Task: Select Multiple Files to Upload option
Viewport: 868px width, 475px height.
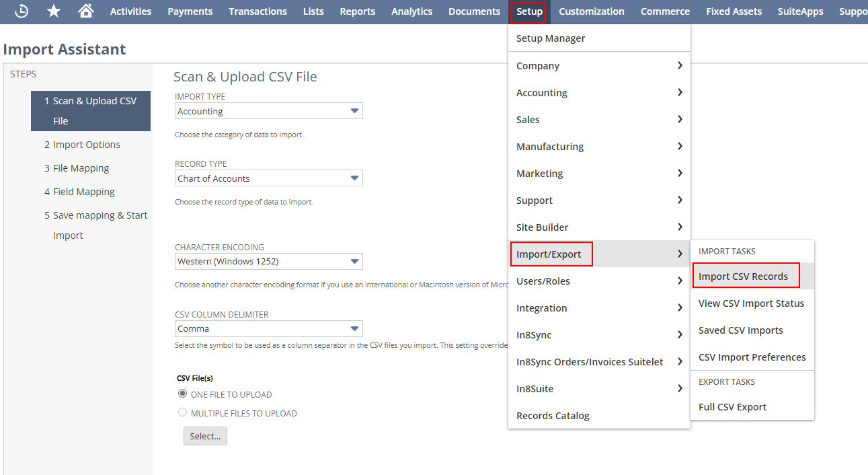Action: [182, 412]
